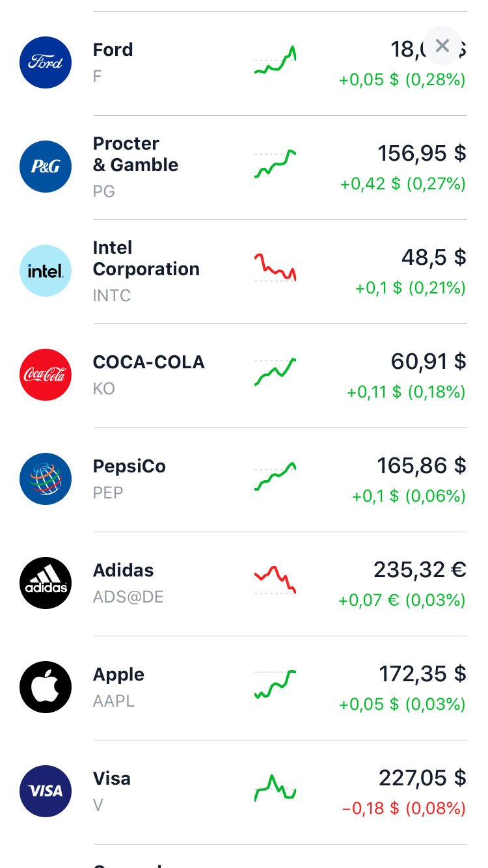The height and width of the screenshot is (868, 488).
Task: Tap the PepsiCo globe logo
Action: pos(46,479)
